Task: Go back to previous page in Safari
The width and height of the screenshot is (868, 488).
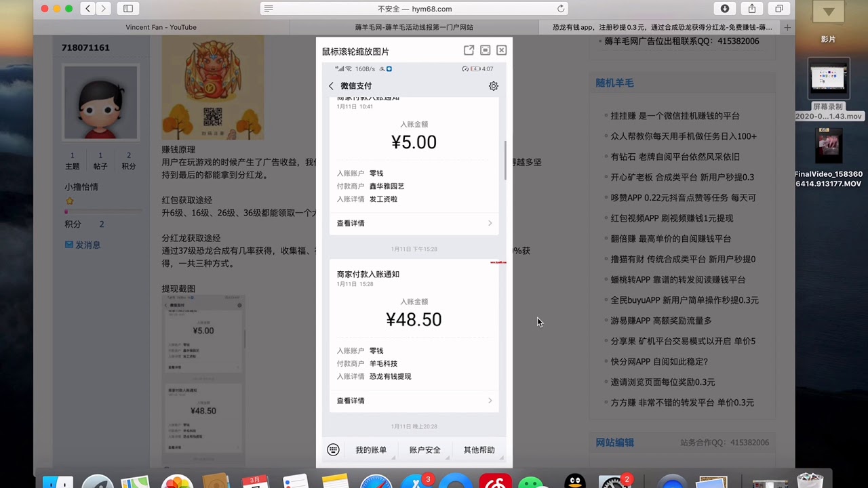Action: [88, 9]
